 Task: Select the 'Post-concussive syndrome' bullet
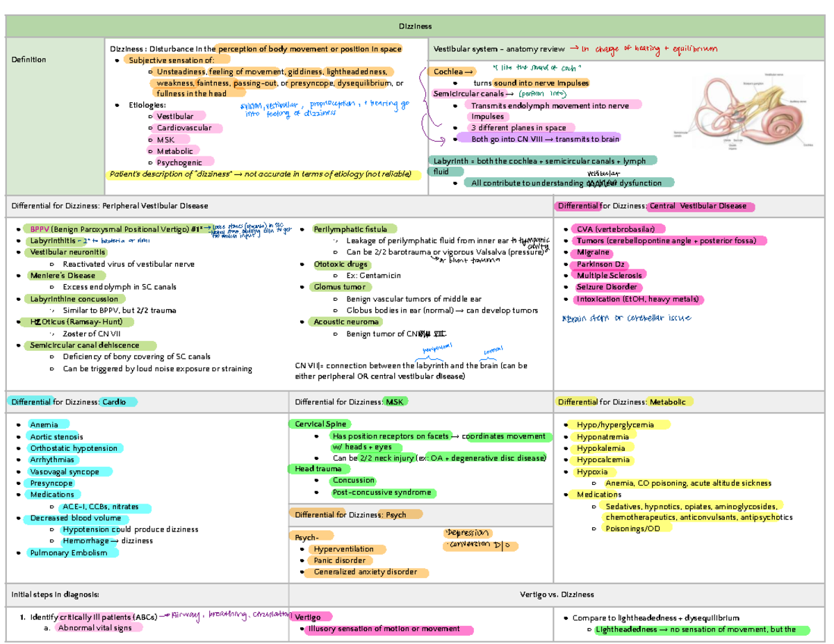382,493
